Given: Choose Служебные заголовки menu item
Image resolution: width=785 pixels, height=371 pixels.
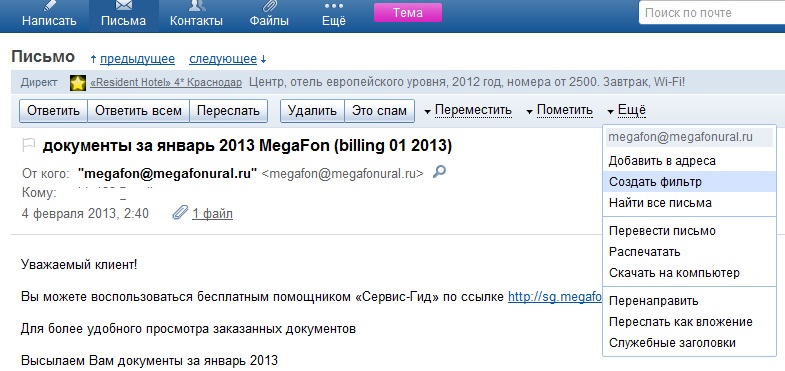Looking at the screenshot, I should 690,343.
